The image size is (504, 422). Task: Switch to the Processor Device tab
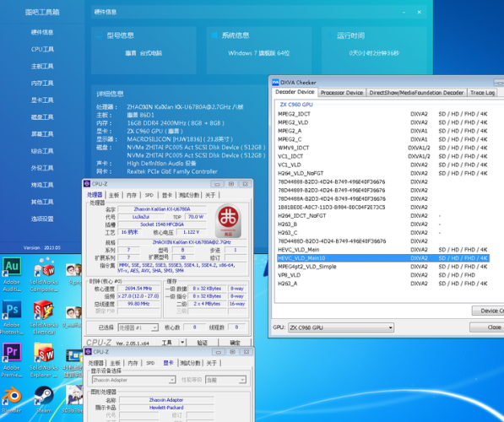342,93
